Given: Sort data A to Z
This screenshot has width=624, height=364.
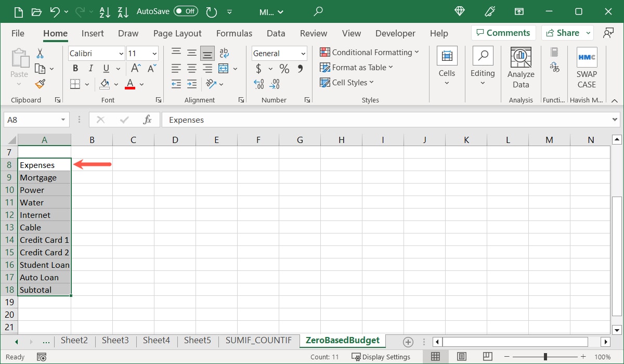Looking at the screenshot, I should [105, 11].
